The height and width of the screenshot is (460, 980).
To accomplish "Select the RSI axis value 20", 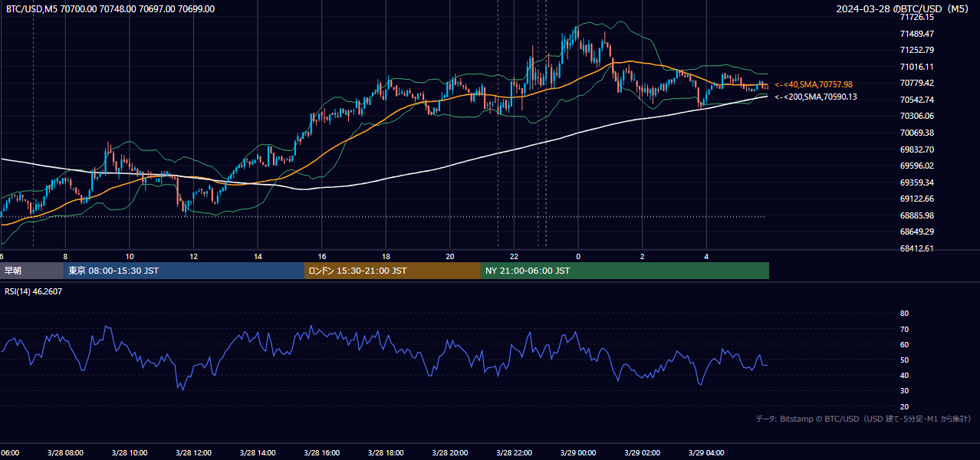I will (904, 406).
